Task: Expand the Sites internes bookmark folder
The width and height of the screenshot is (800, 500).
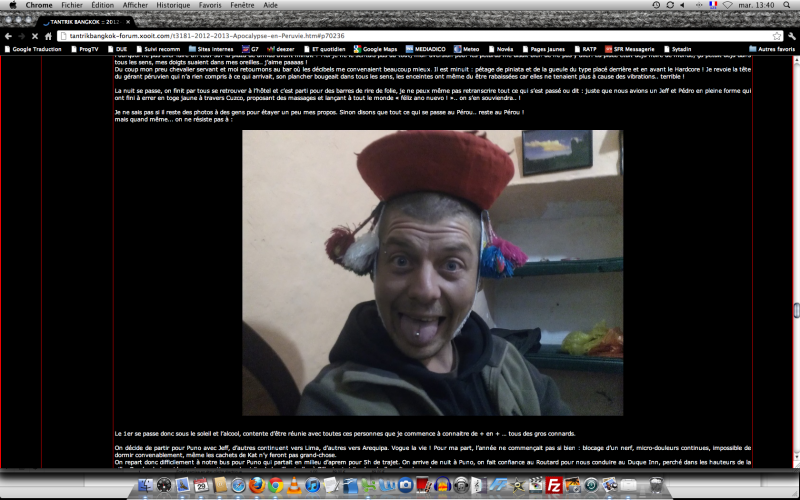Action: tap(211, 49)
